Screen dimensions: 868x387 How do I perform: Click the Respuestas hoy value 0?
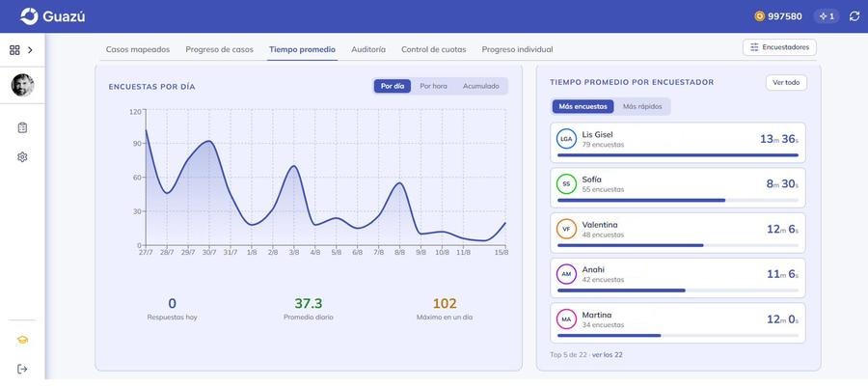[173, 303]
